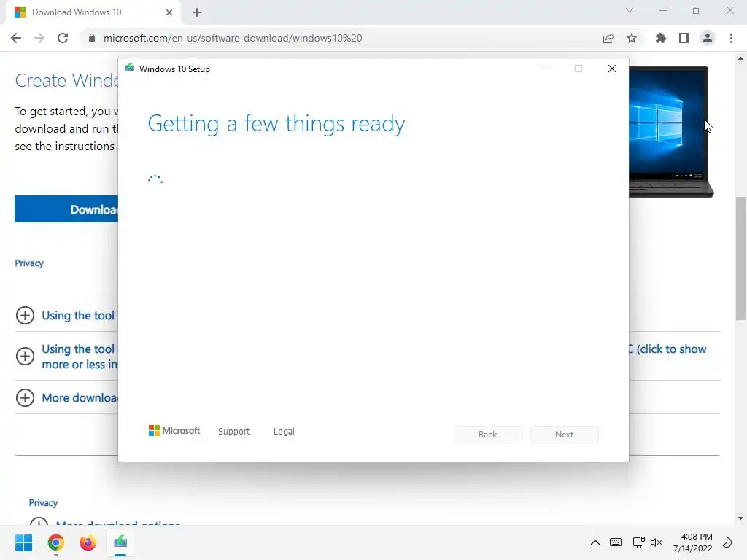The image size is (747, 560).
Task: Click the Next button in setup
Action: pyautogui.click(x=564, y=435)
